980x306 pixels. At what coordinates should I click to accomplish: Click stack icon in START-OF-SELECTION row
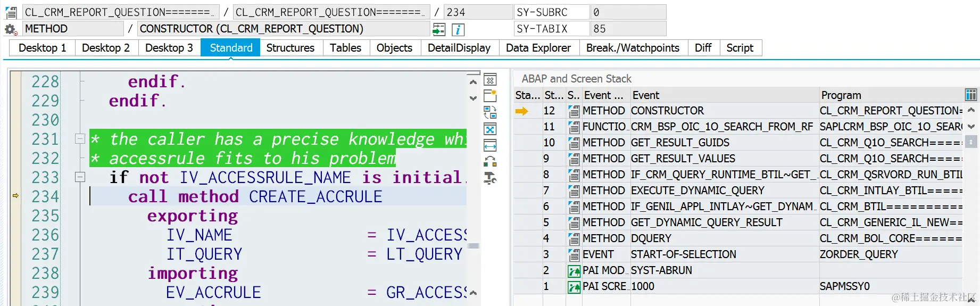click(x=574, y=255)
